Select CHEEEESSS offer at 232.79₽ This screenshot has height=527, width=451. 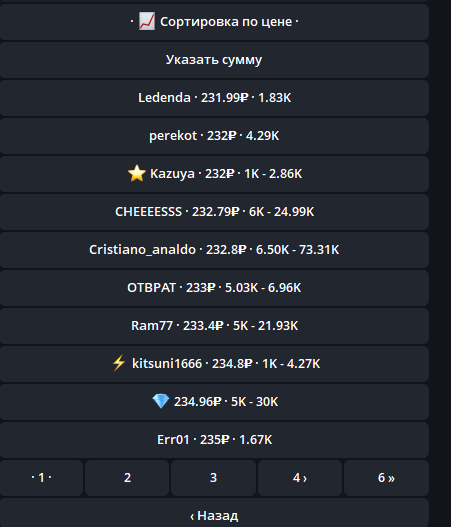pos(214,212)
